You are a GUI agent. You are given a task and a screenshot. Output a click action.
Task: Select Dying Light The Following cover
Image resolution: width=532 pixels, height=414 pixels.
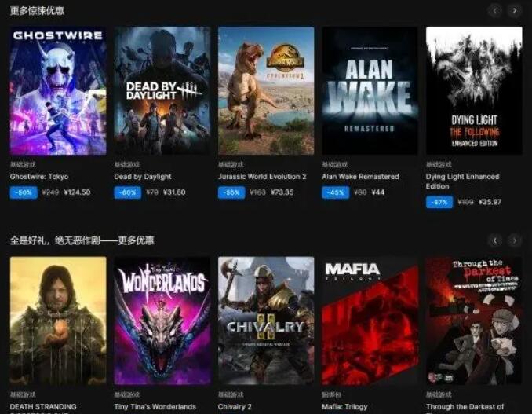click(474, 90)
